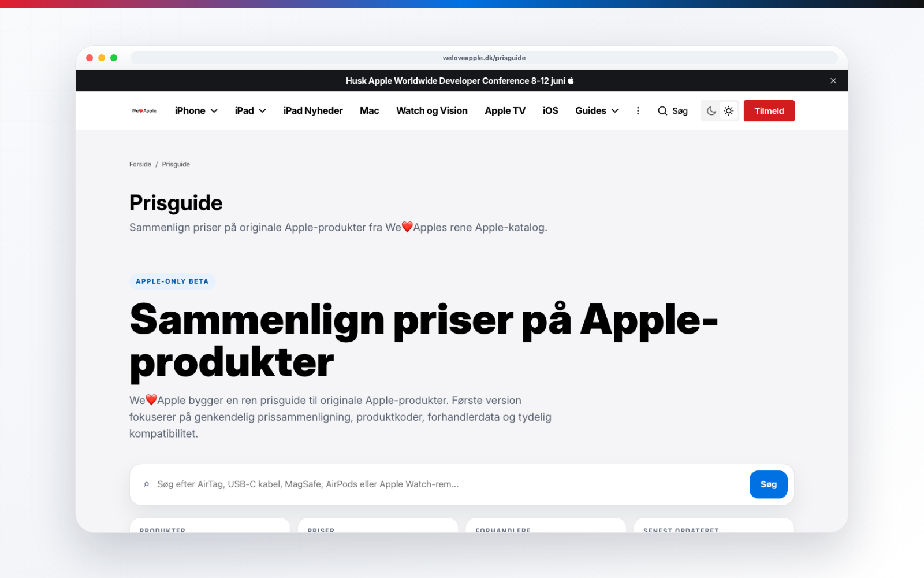This screenshot has height=578, width=924.
Task: Click the APPLE-ONLY BETA badge
Action: [172, 281]
